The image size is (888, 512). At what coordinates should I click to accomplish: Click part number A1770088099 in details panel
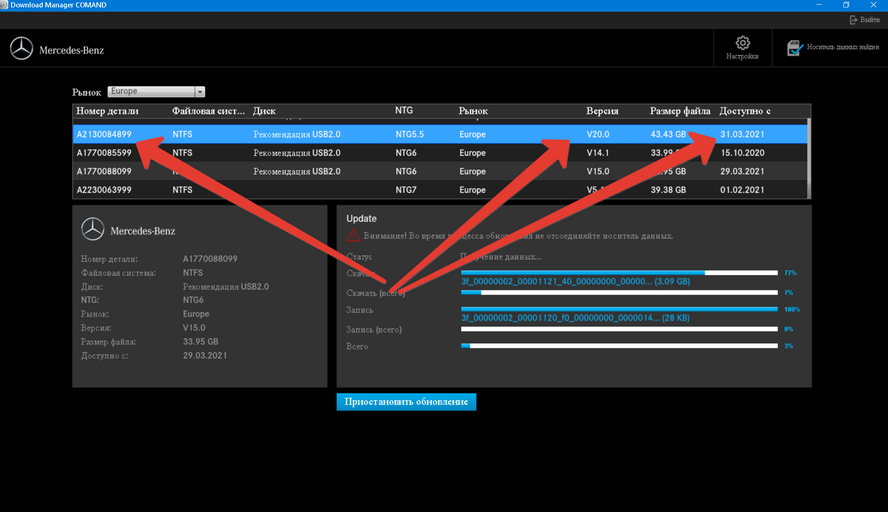210,259
